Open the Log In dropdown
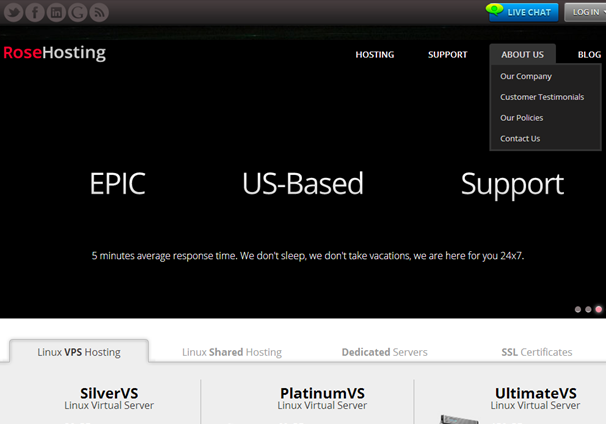606x424 pixels. click(585, 12)
